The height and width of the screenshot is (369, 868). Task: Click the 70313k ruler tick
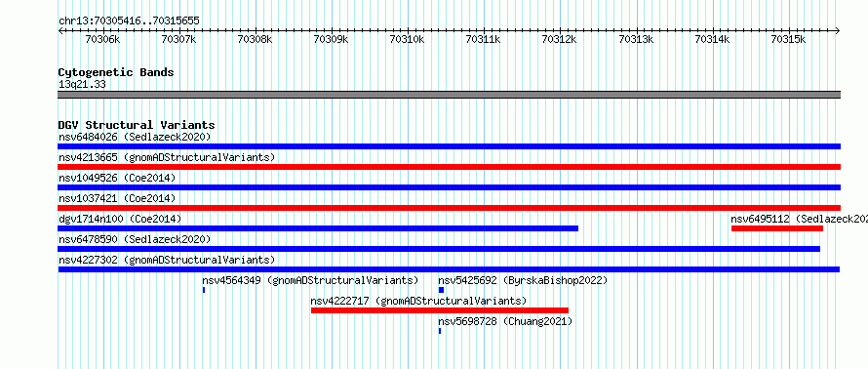click(x=637, y=39)
